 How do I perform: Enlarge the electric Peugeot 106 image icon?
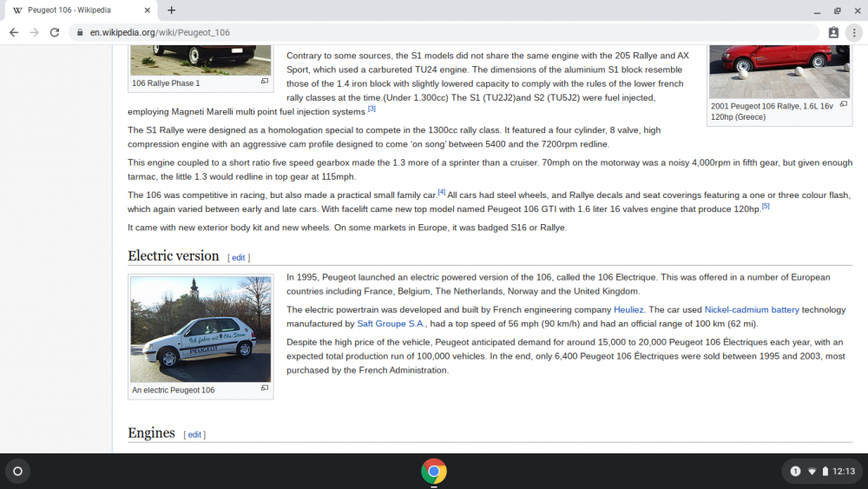point(265,388)
